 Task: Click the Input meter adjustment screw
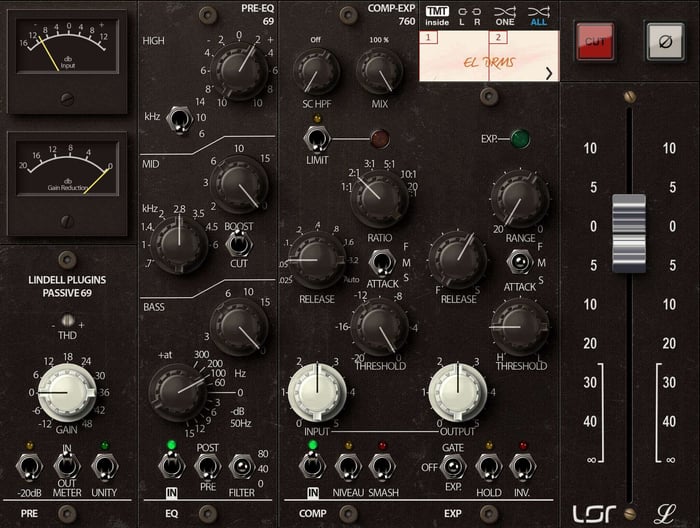67,98
